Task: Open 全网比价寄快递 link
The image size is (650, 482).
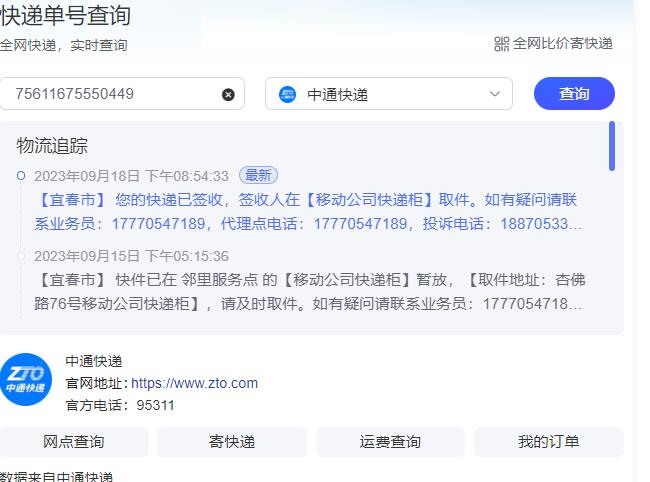Action: (x=563, y=44)
